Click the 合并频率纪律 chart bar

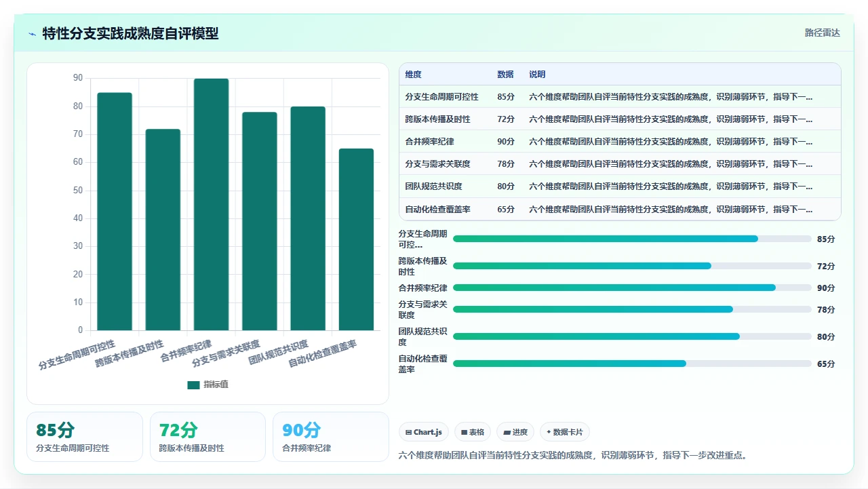pos(211,204)
